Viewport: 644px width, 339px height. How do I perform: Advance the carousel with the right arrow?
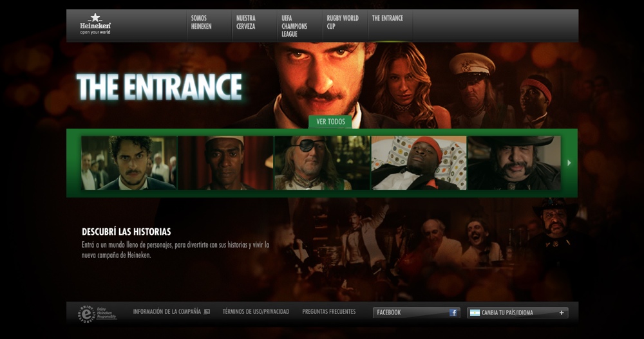coord(569,163)
